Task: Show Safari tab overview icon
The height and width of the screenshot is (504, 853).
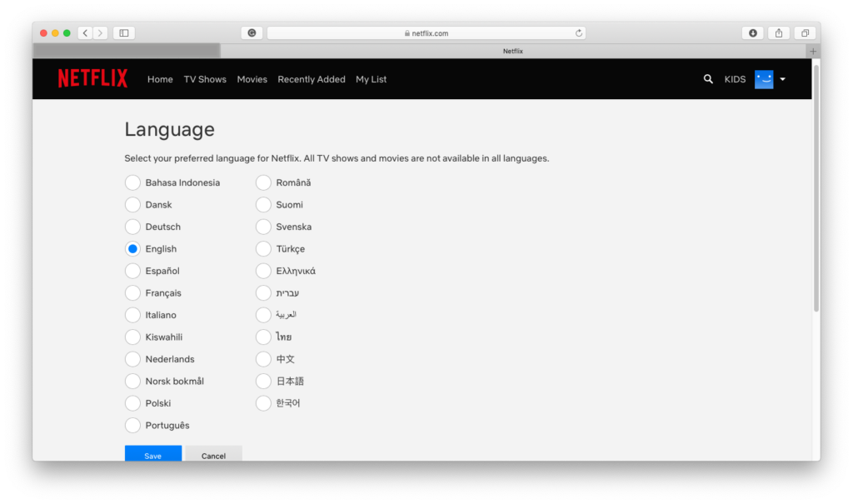Action: (x=805, y=33)
